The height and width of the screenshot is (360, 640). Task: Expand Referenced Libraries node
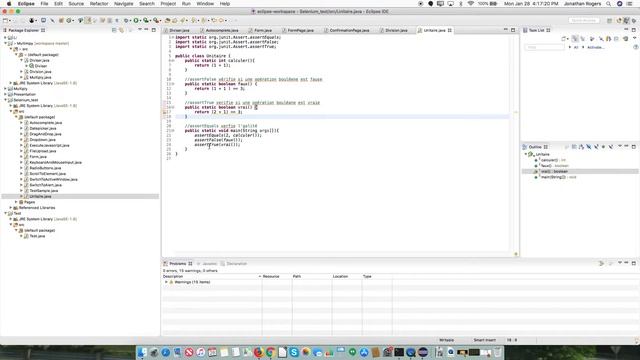[11, 208]
